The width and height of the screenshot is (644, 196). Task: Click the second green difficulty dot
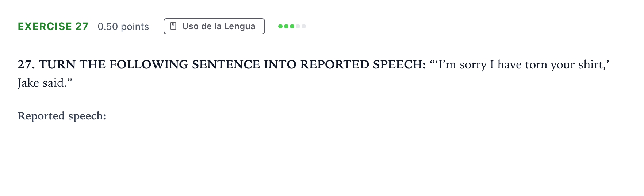pos(286,26)
